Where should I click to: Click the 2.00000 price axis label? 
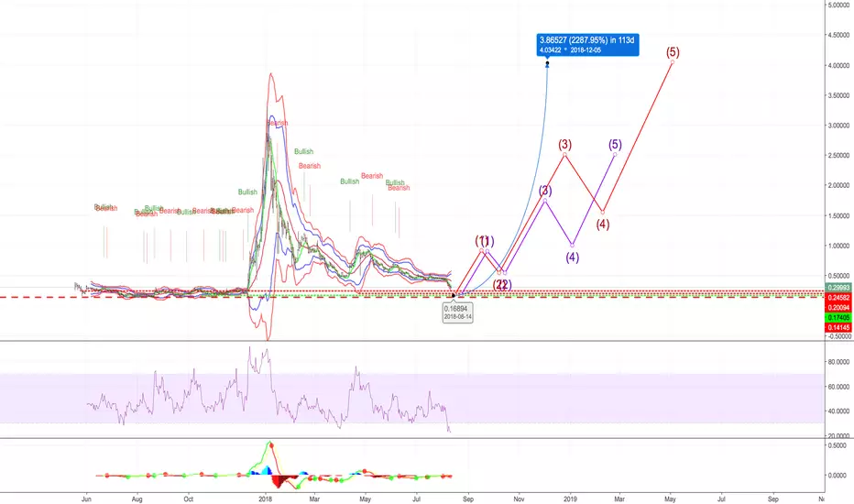click(838, 185)
